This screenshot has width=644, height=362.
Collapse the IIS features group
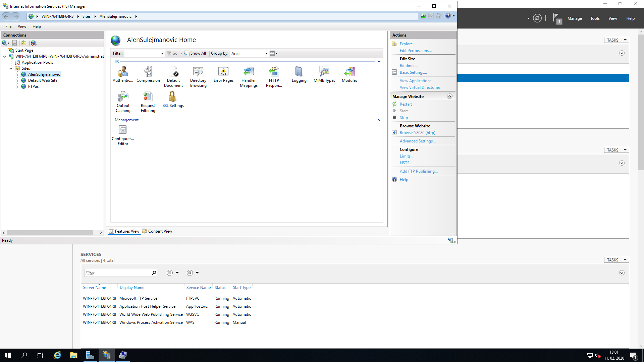tap(379, 62)
